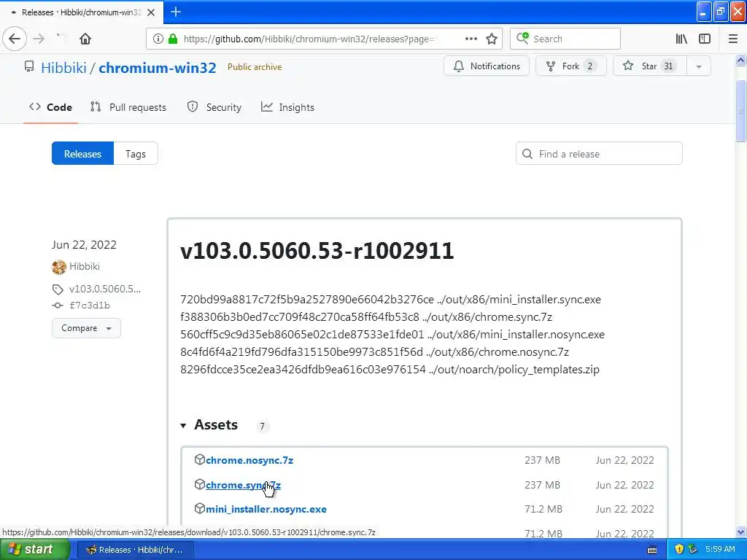Viewport: 747px width, 560px height.
Task: Show site information icon in address bar
Action: (x=158, y=39)
